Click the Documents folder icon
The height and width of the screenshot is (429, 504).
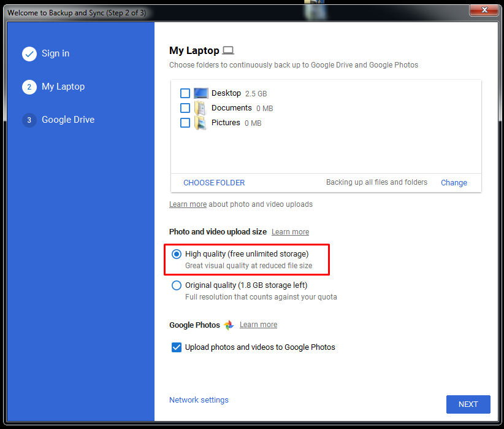click(200, 108)
